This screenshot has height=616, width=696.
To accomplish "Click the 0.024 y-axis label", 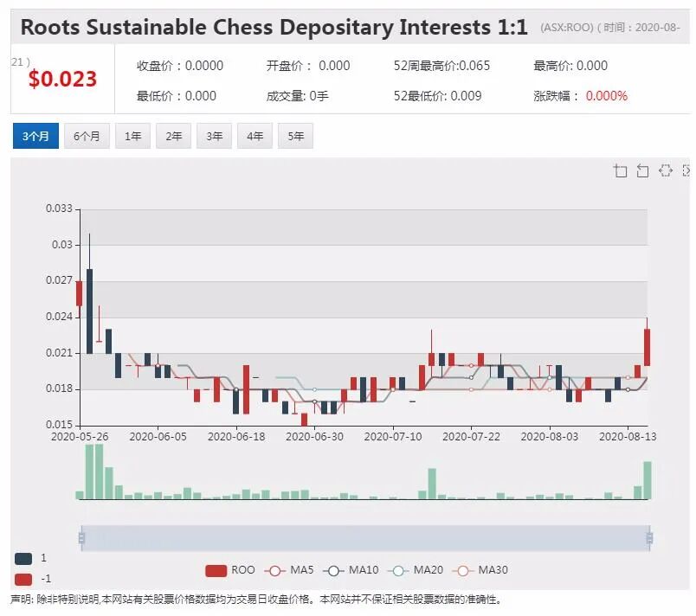I will [x=59, y=317].
